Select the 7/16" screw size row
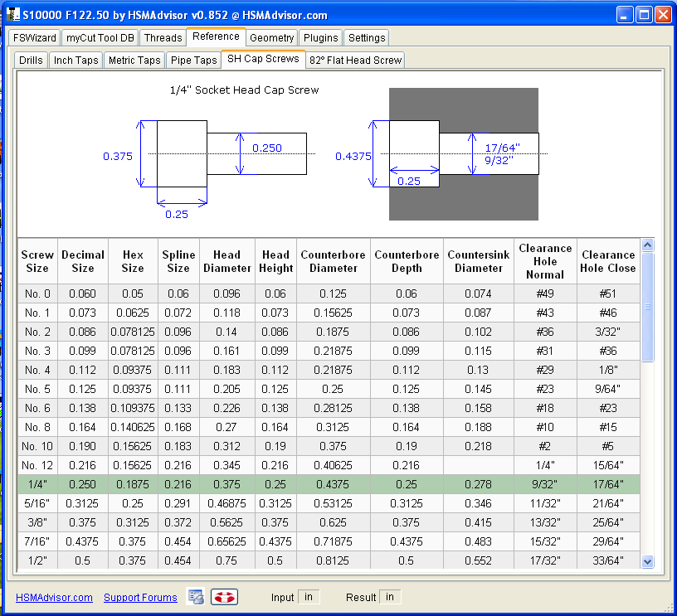677x616 pixels. pos(329,541)
